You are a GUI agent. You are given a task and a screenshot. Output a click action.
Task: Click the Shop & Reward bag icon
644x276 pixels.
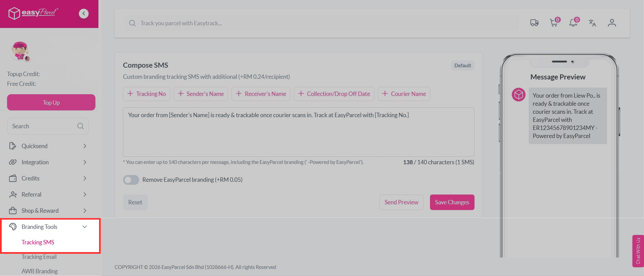click(13, 211)
